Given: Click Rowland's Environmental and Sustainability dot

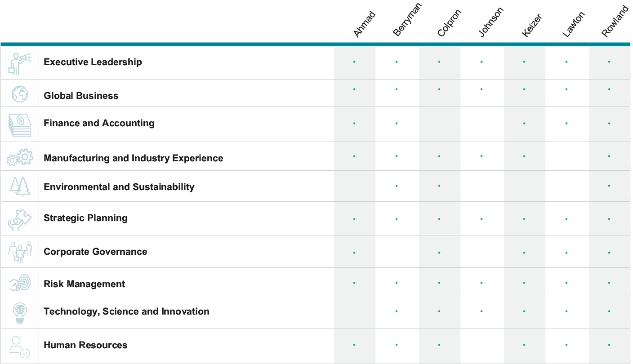Looking at the screenshot, I should coord(609,186).
